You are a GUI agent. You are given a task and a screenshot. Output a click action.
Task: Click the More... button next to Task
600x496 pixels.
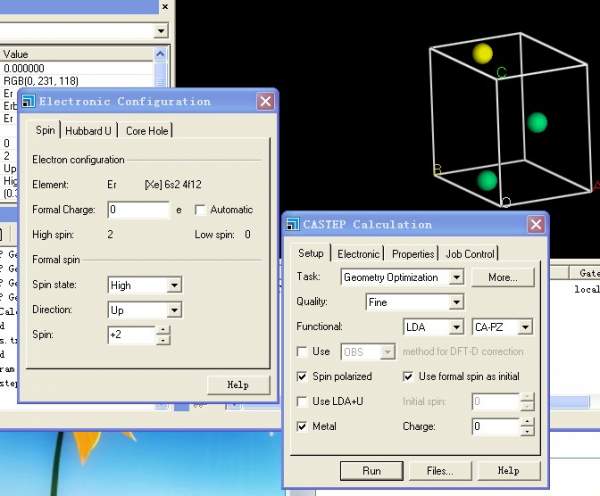[502, 277]
